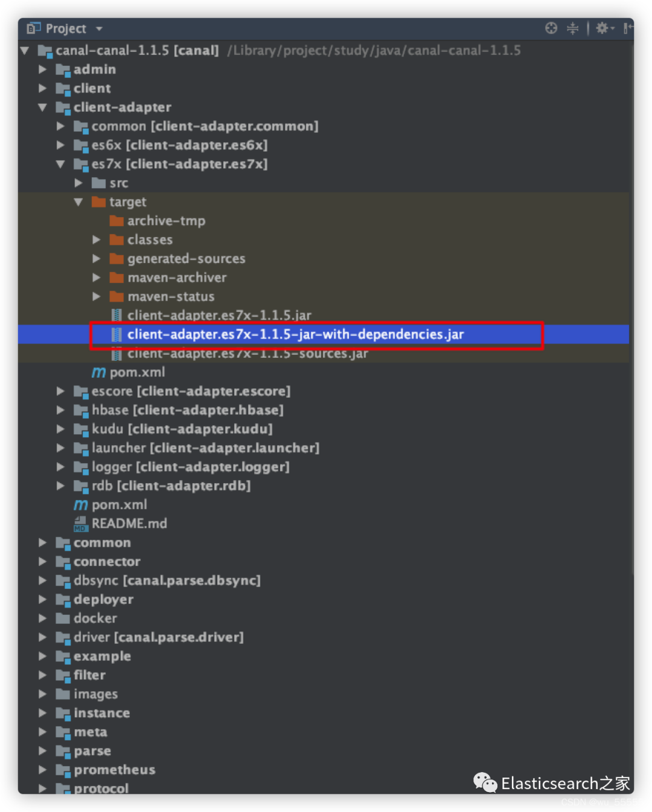
Task: Click the jar-with-dependencies jar file icon
Action: [x=117, y=334]
